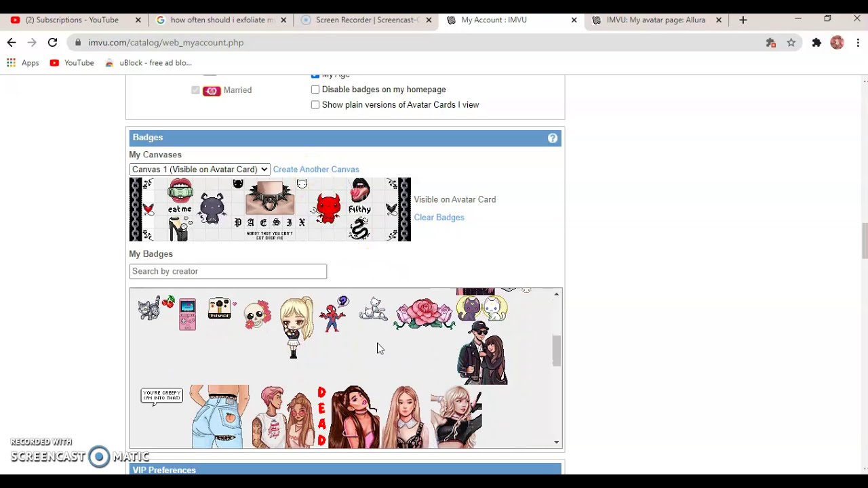Click the page vertical scrollbar thumb
The width and height of the screenshot is (868, 488).
tap(864, 241)
